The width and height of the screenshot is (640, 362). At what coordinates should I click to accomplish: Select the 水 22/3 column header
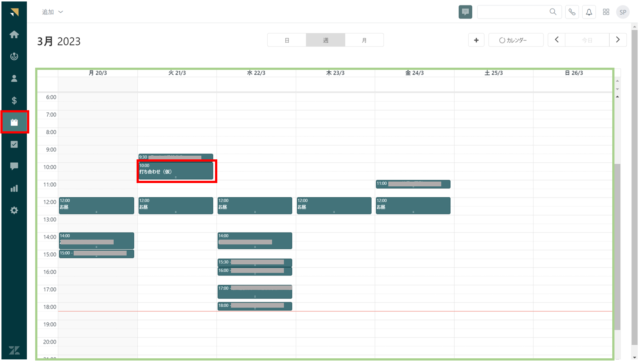(x=256, y=73)
